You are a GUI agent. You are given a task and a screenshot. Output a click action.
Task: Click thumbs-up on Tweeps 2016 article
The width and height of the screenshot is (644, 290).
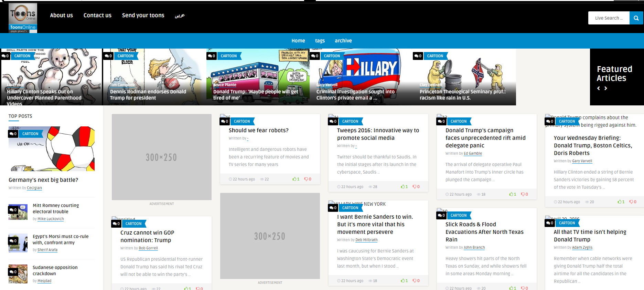pos(403,187)
